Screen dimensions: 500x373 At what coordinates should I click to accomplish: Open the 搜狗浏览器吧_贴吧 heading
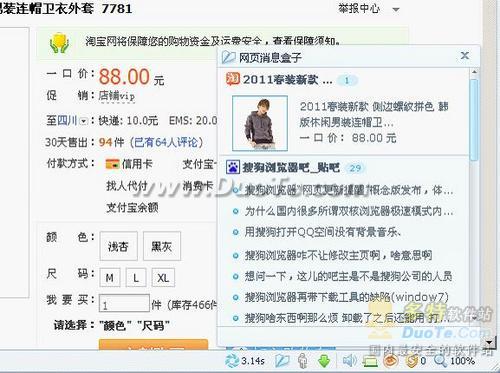click(x=291, y=168)
